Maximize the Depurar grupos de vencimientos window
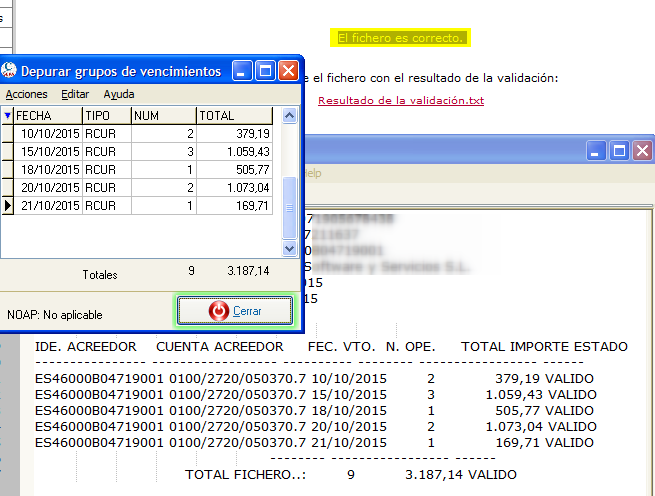This screenshot has height=496, width=655. 265,71
